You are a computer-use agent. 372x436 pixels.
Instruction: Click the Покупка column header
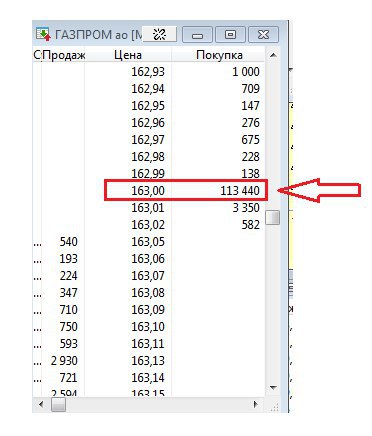[x=218, y=55]
